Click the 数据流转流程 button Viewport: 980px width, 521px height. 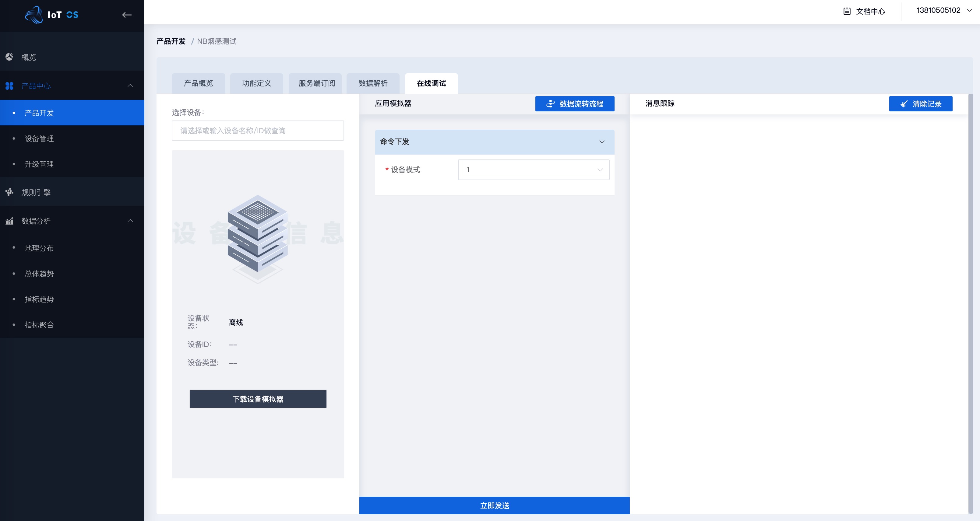tap(574, 104)
